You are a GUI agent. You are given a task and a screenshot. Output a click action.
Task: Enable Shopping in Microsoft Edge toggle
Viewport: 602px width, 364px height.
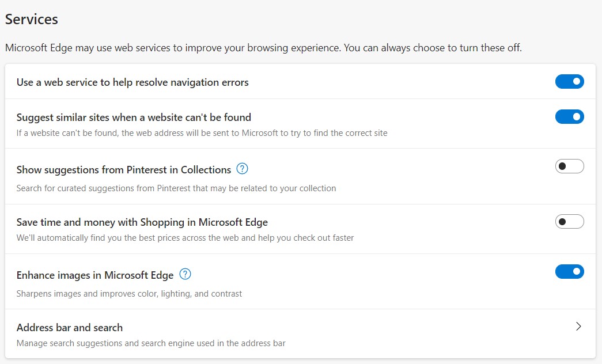[569, 222]
